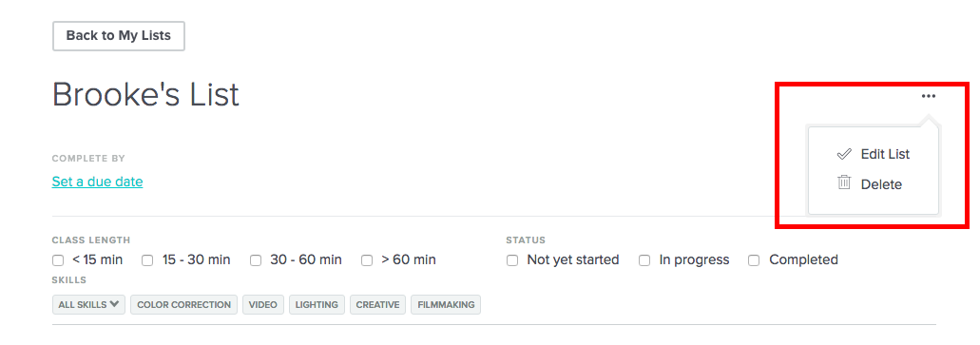980x345 pixels.
Task: Open the three-dots list options menu
Action: coord(928,96)
